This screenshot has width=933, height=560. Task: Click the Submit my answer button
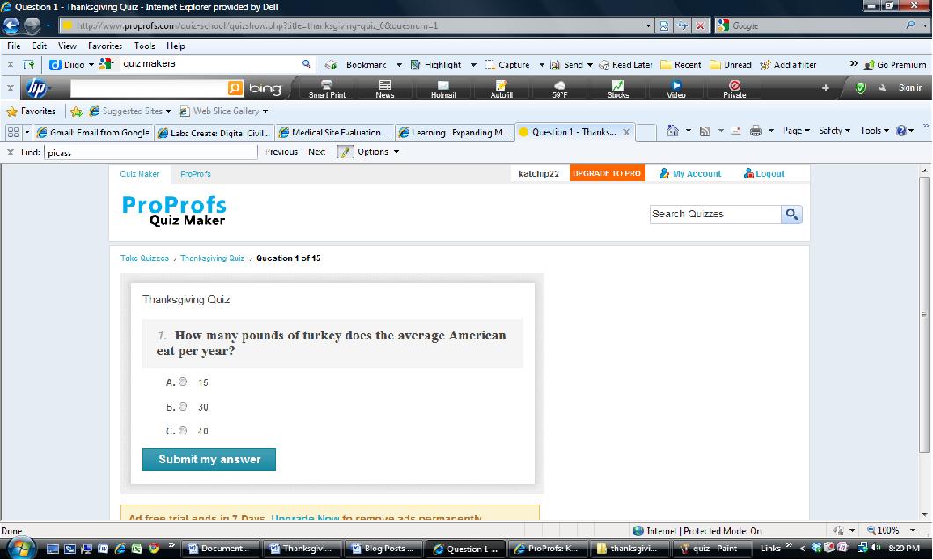pyautogui.click(x=208, y=459)
